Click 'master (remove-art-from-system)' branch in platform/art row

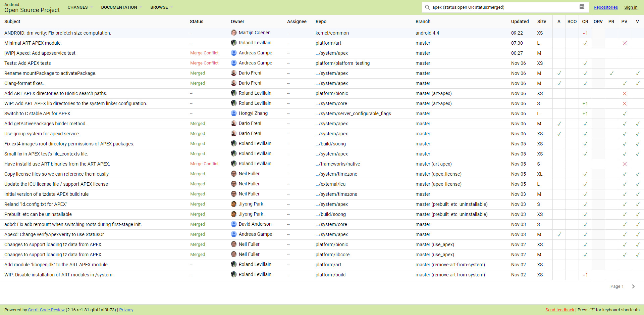[450, 265]
